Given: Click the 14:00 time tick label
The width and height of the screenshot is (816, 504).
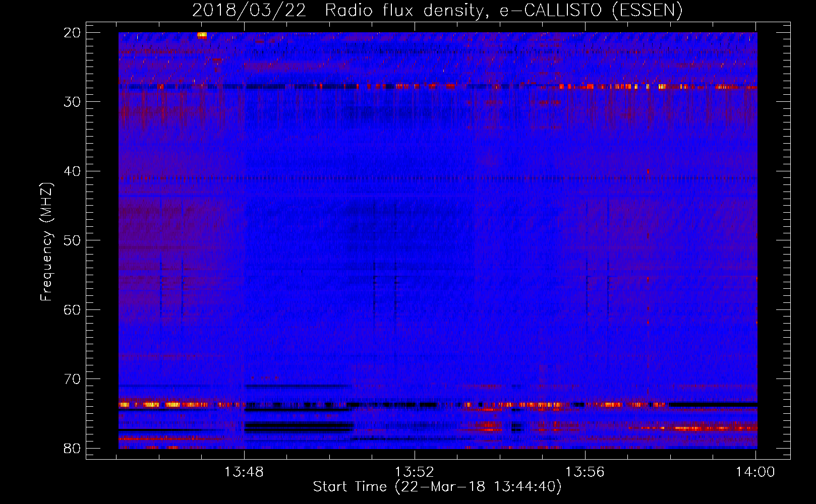Looking at the screenshot, I should pos(755,472).
